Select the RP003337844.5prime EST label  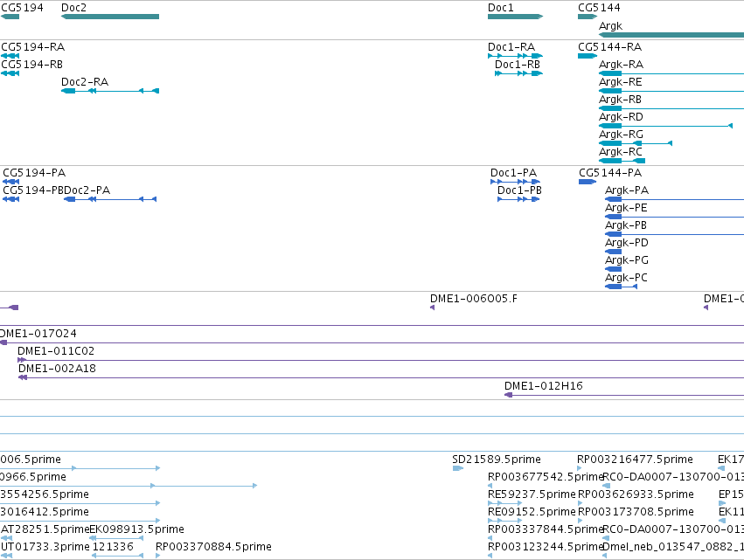546,530
